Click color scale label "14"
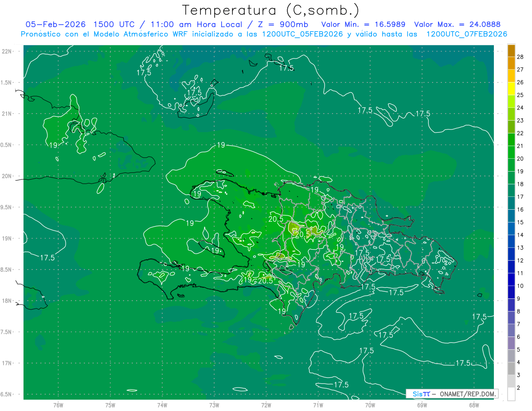The height and width of the screenshot is (411, 532). tap(520, 235)
